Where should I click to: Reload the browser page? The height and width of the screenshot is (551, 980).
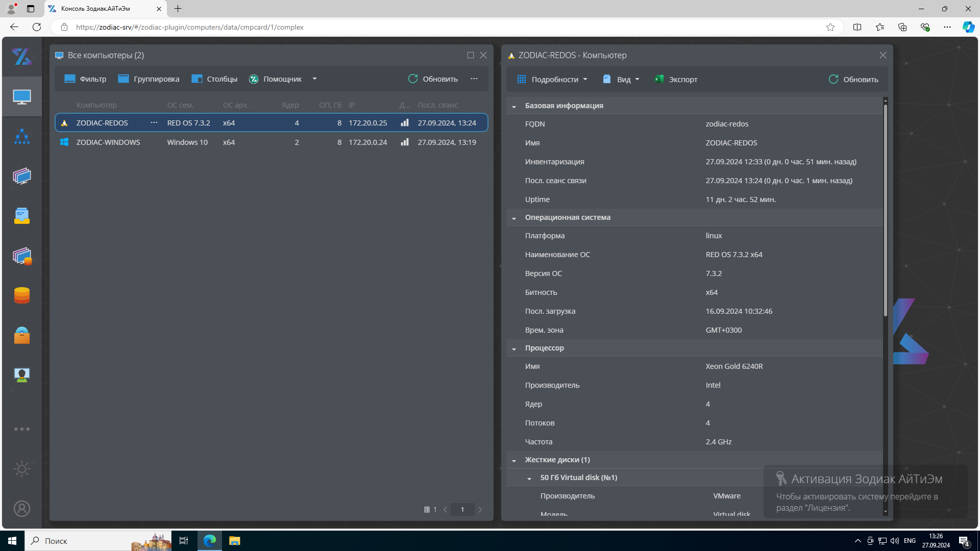[37, 27]
